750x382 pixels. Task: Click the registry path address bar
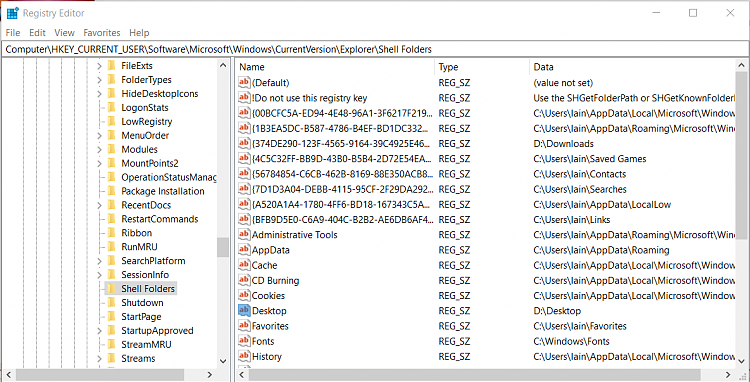pos(375,49)
